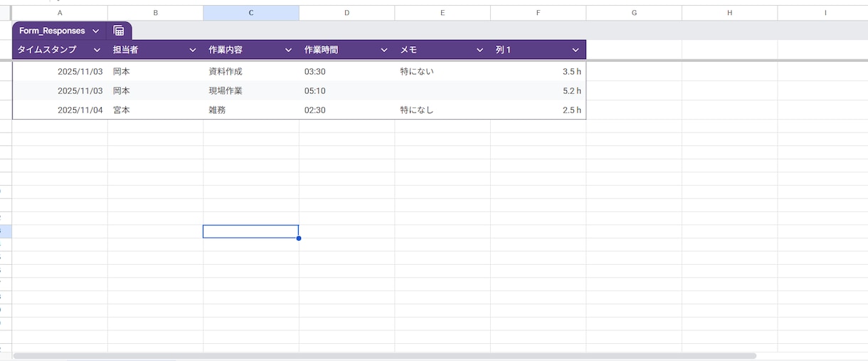Click the タイムスタンプ header label
868x361 pixels.
(47, 50)
